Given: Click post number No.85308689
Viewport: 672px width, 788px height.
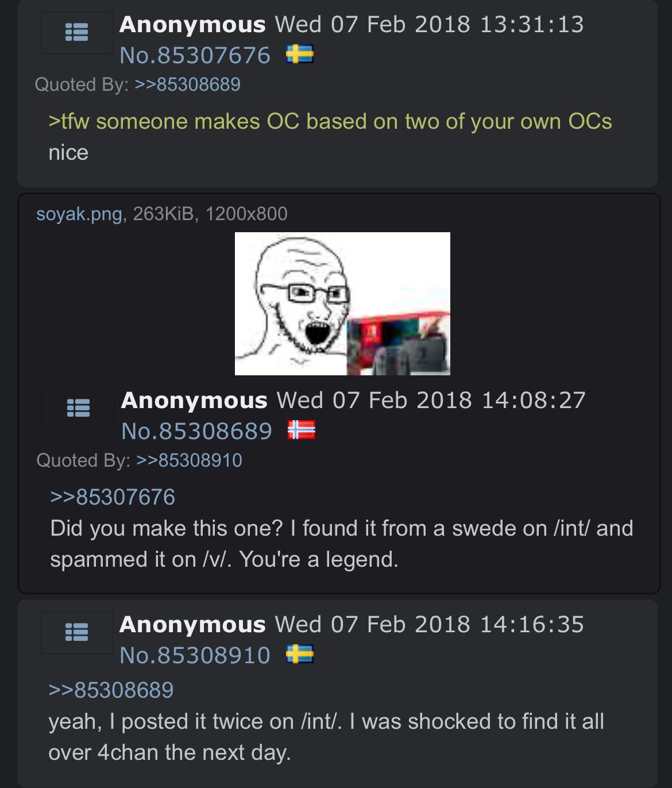Looking at the screenshot, I should point(197,431).
